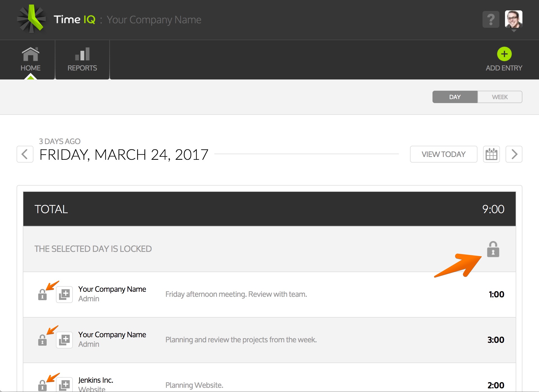
Task: Click lock icon on Friday afternoon meeting entry
Action: point(42,295)
